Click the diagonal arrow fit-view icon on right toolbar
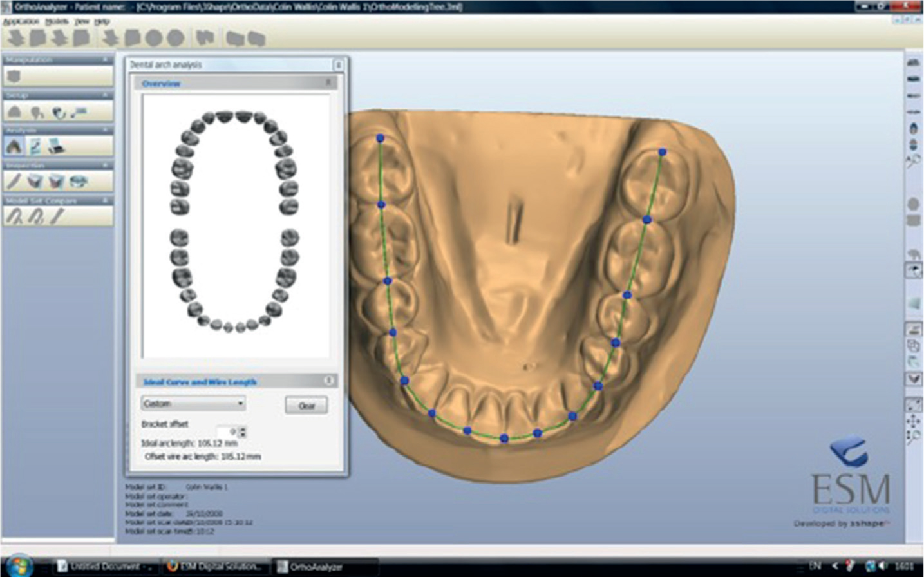924x577 pixels. (x=914, y=405)
